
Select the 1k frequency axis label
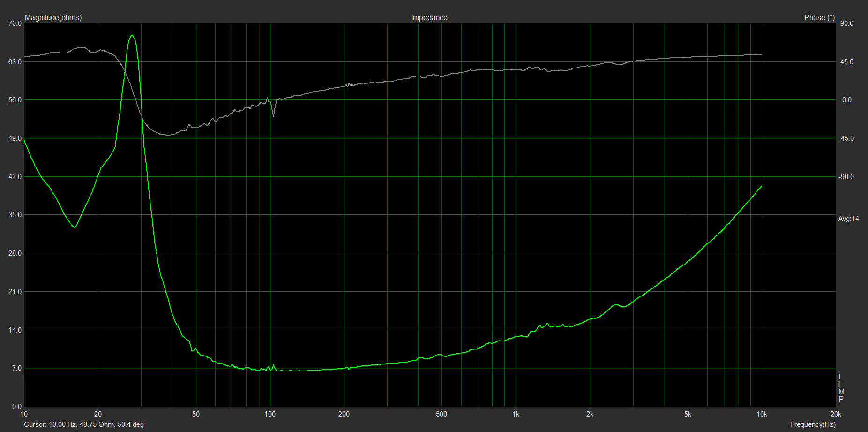(516, 414)
